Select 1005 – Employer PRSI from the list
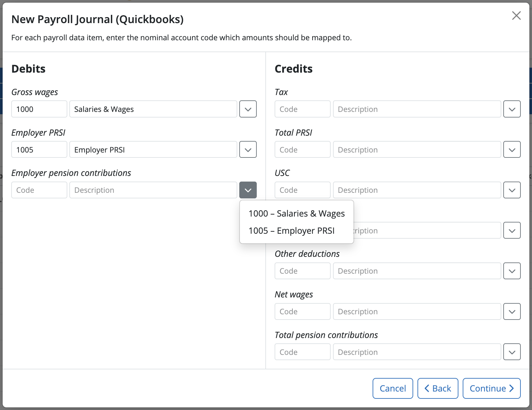The width and height of the screenshot is (532, 410). 292,230
